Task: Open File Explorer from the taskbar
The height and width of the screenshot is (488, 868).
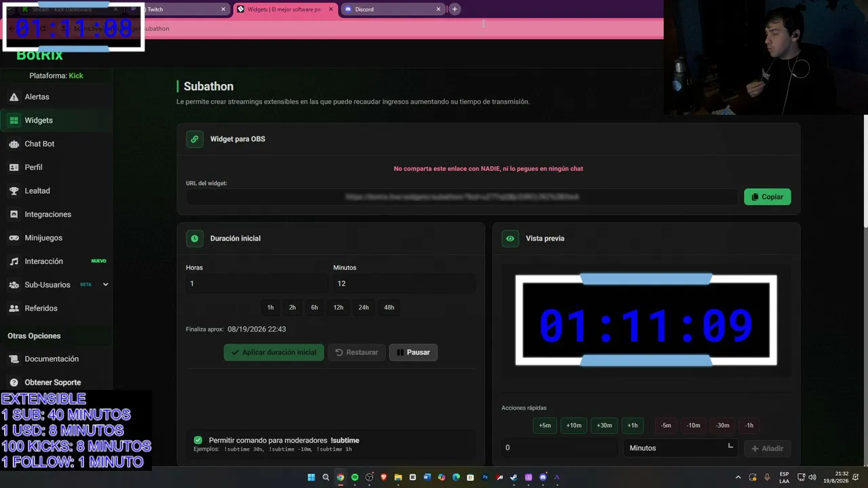Action: pos(398,477)
